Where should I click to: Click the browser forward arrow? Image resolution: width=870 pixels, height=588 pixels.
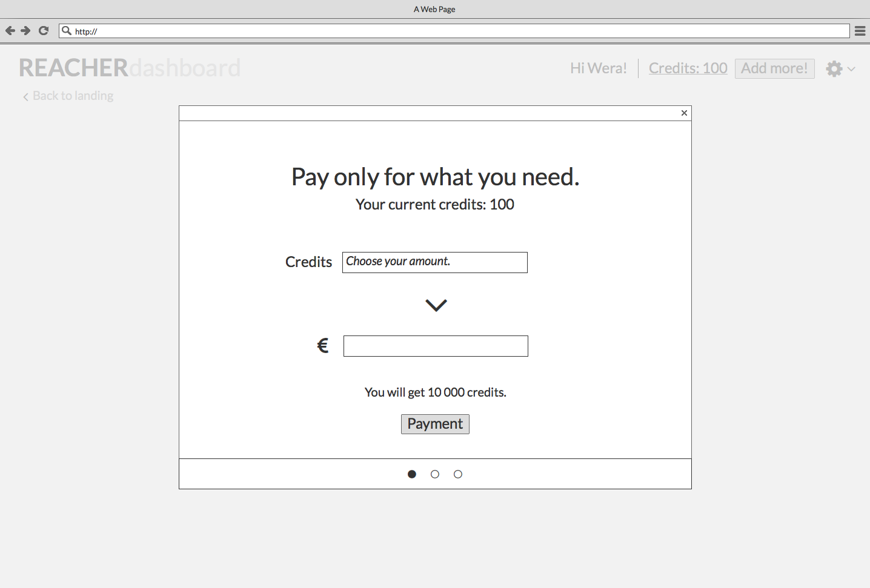click(x=25, y=30)
